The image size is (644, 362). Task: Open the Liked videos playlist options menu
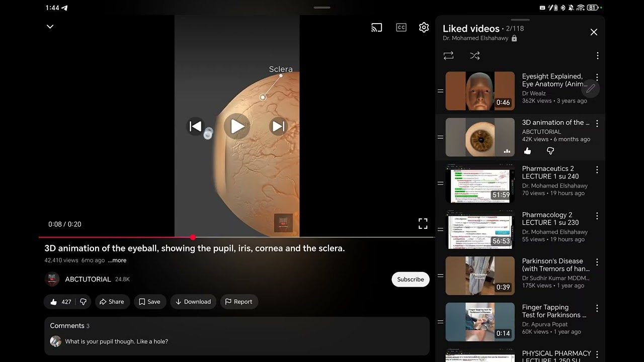[x=597, y=56]
